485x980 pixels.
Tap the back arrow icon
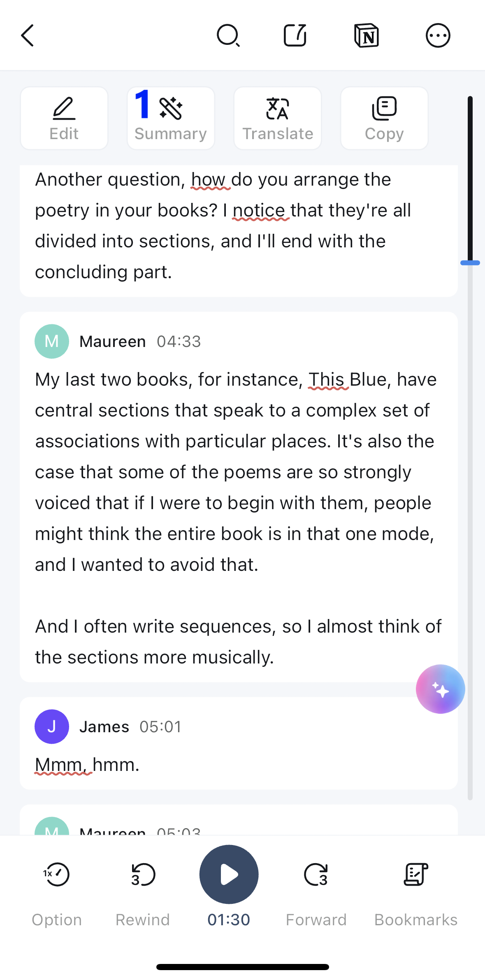27,35
